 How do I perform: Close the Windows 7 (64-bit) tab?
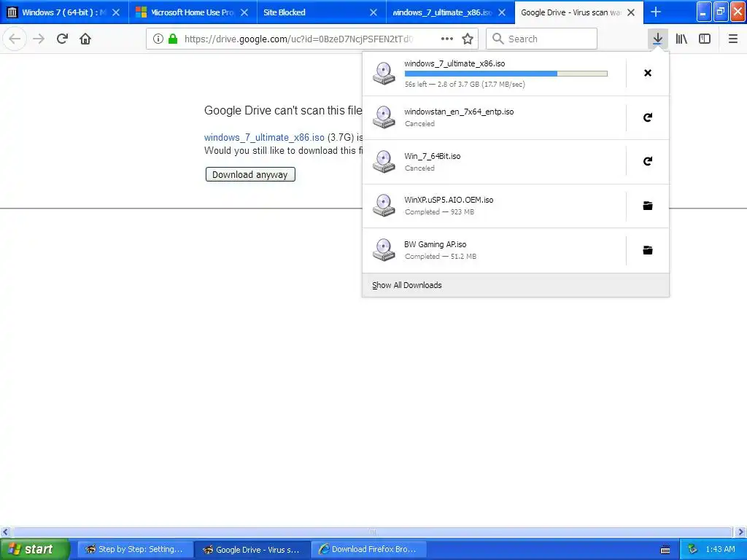116,12
